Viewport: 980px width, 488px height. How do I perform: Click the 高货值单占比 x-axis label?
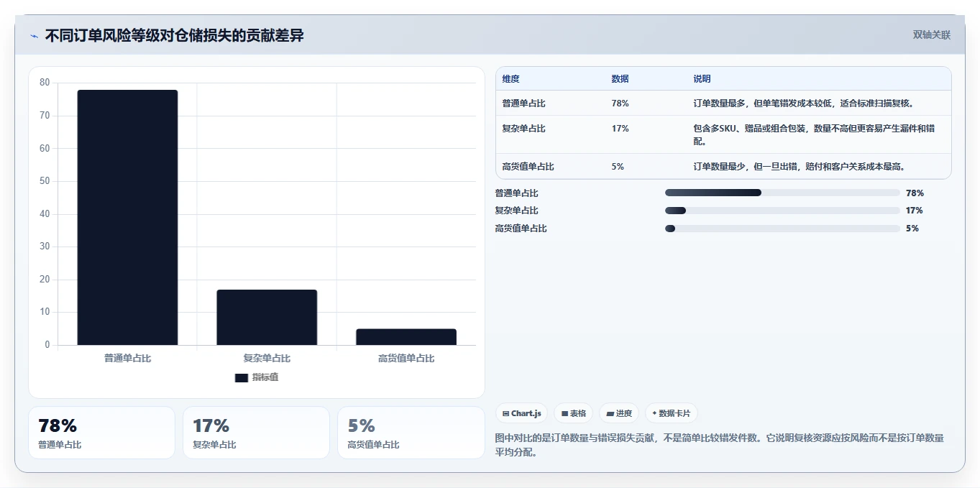tap(406, 358)
